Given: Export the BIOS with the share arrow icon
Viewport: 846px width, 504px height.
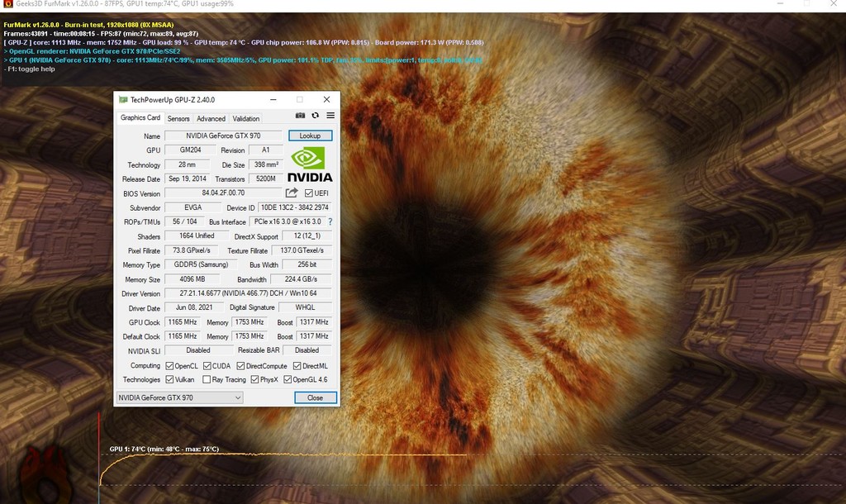Looking at the screenshot, I should [x=292, y=193].
